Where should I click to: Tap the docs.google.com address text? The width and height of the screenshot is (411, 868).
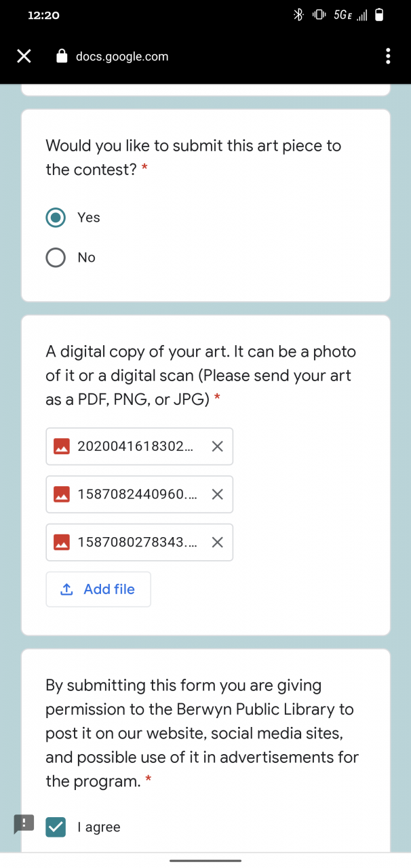coord(122,56)
